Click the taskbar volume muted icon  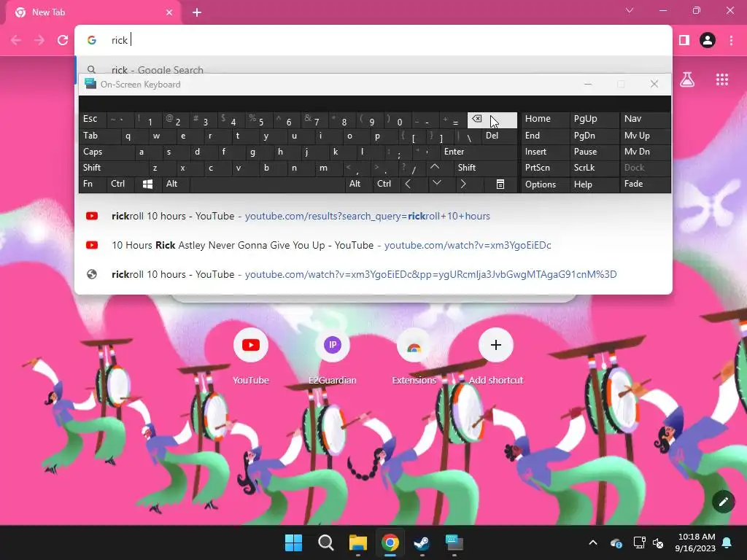pyautogui.click(x=658, y=542)
